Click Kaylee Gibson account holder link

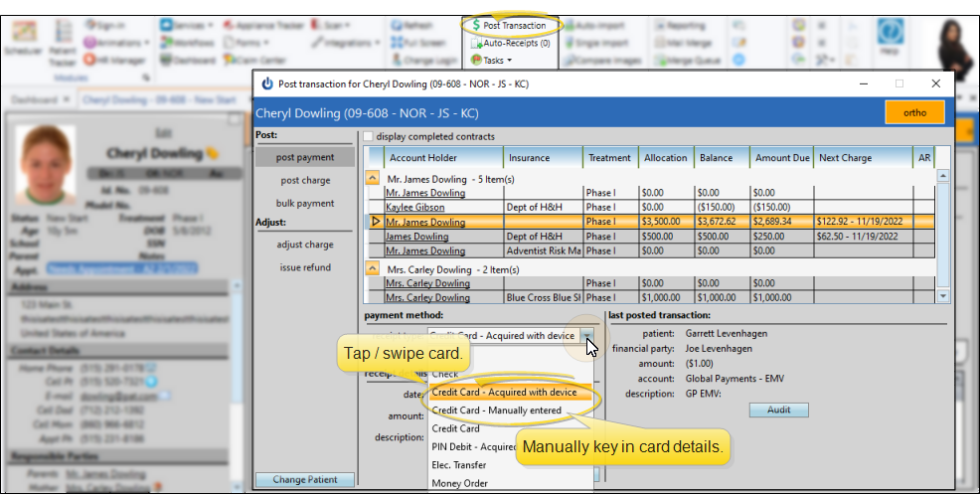[417, 208]
